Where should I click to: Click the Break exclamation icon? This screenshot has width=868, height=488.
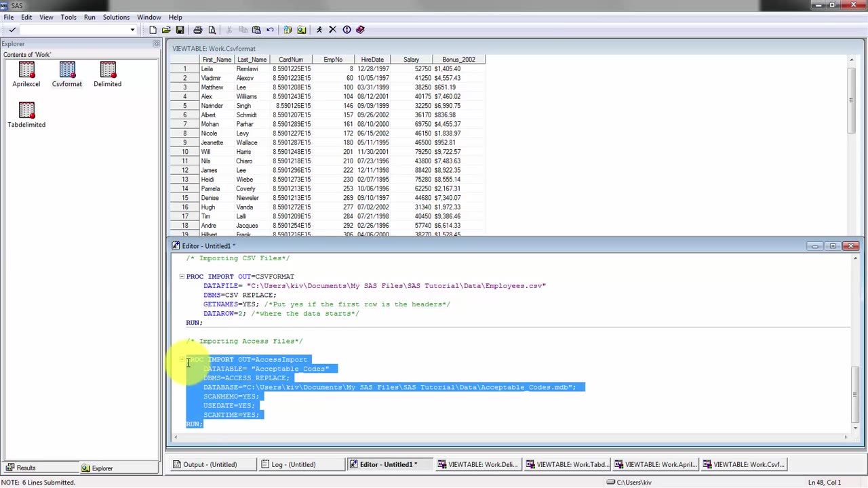coord(347,30)
